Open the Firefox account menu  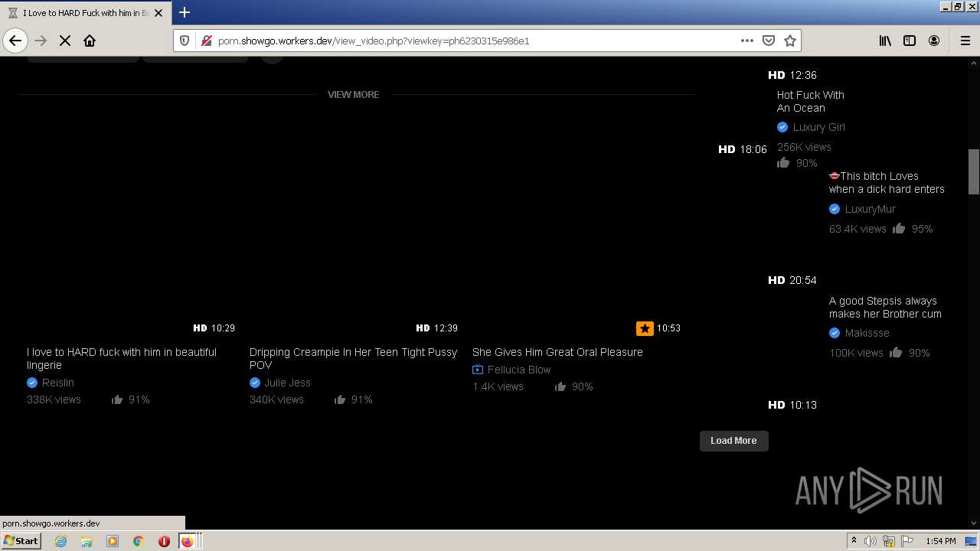tap(934, 41)
